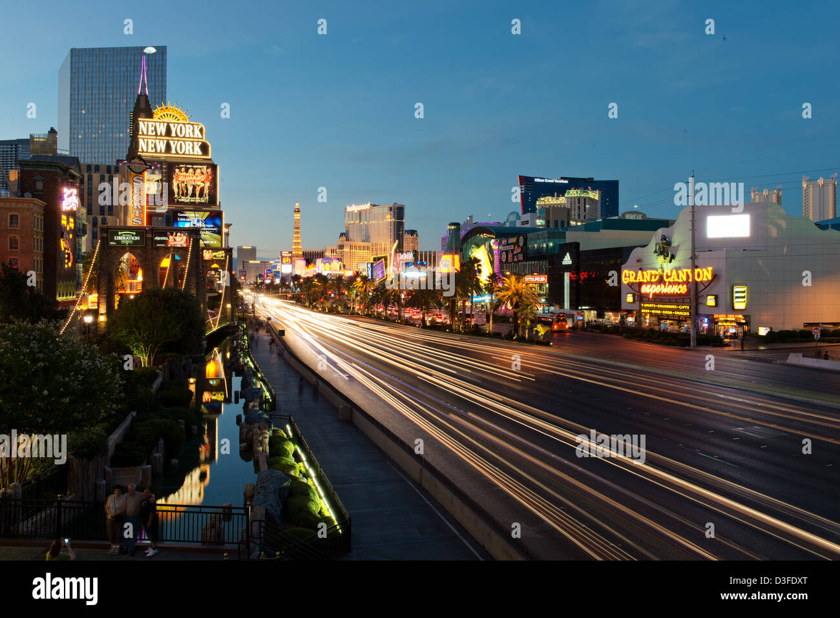Click the New York New York neon sign

[173, 138]
